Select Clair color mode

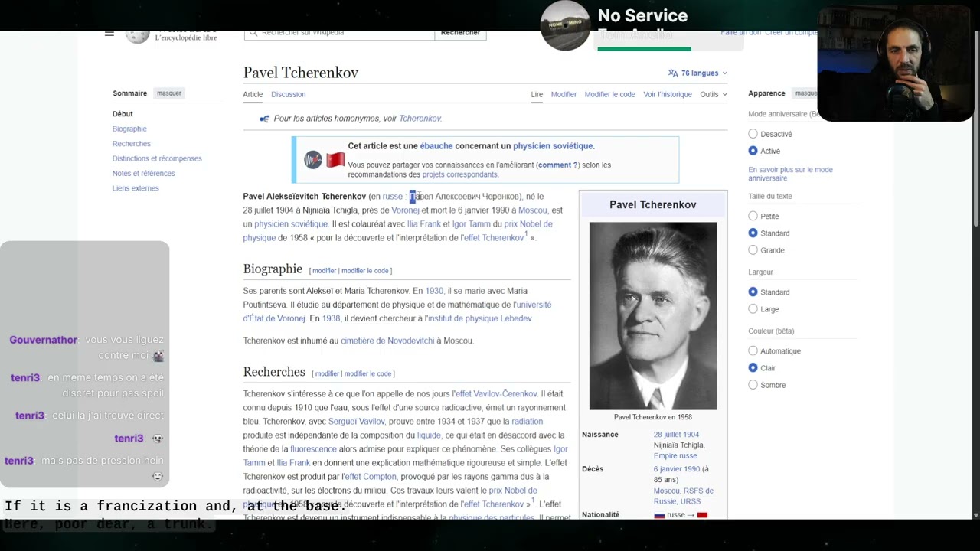coord(753,368)
